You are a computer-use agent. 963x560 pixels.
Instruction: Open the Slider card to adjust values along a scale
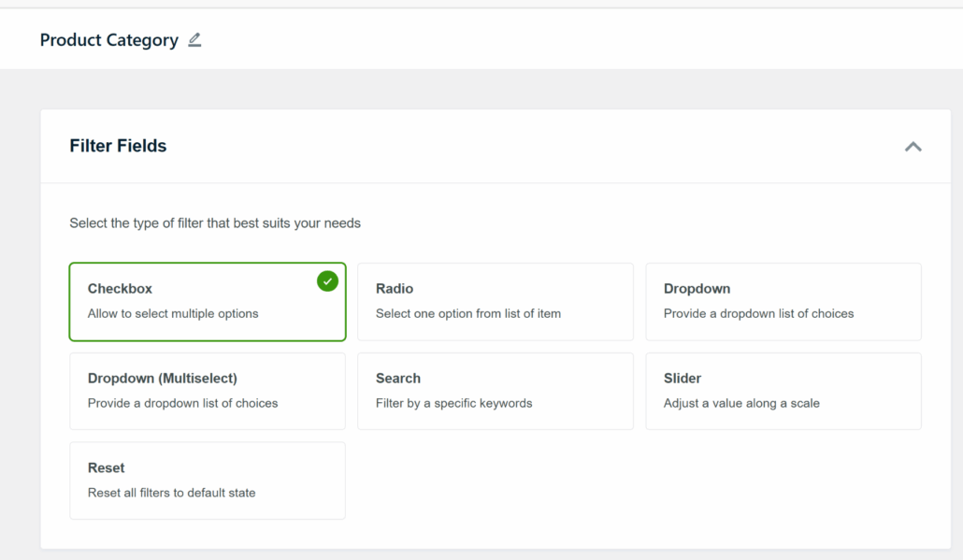(x=783, y=391)
